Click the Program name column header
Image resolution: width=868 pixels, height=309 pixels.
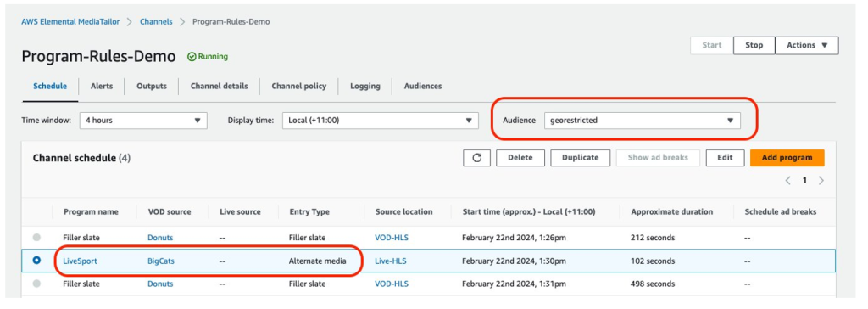(91, 212)
